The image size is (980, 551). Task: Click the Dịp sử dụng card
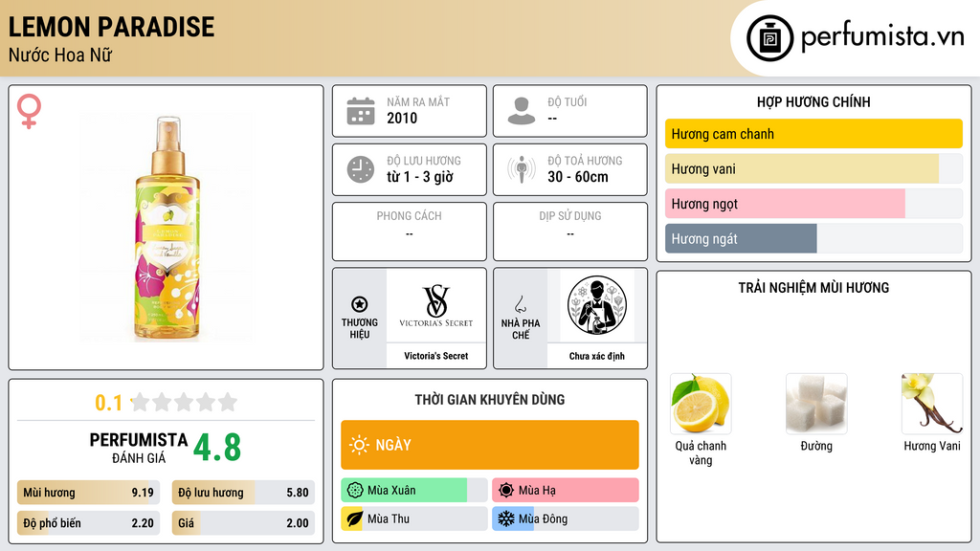point(570,231)
